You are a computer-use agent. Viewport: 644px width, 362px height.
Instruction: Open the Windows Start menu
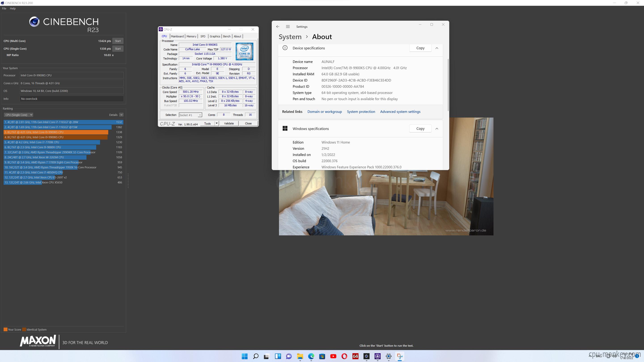[x=244, y=356]
